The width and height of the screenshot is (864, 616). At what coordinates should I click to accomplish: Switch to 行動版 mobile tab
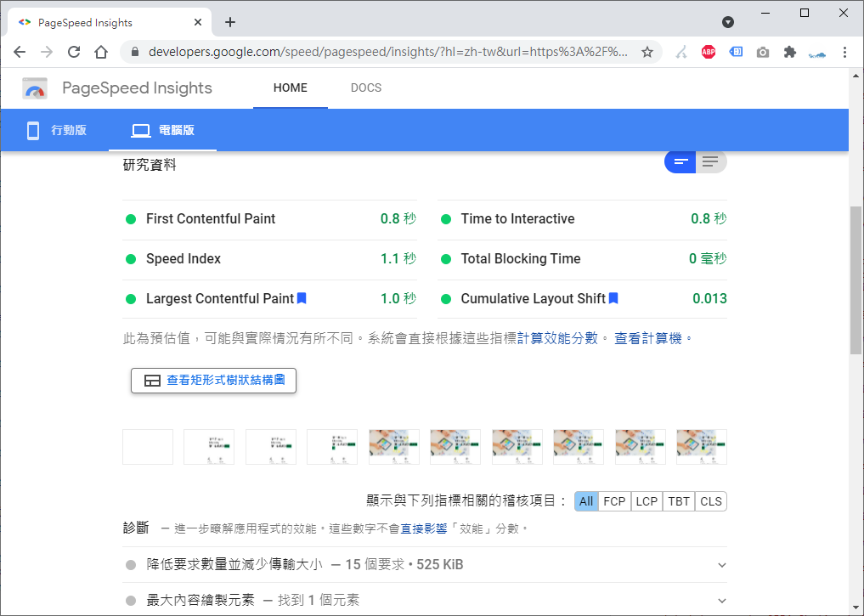coord(57,131)
